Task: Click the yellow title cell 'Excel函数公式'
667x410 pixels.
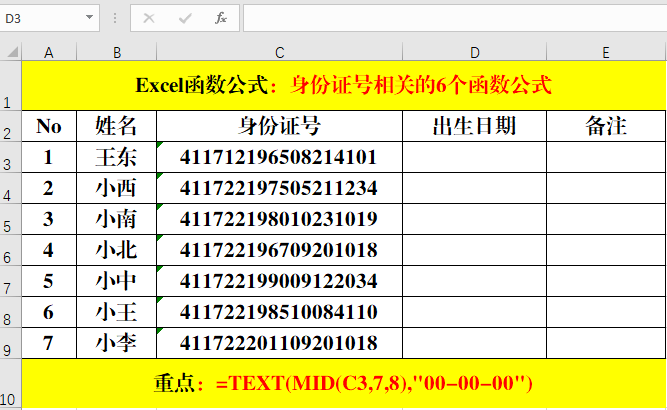Action: (x=344, y=85)
